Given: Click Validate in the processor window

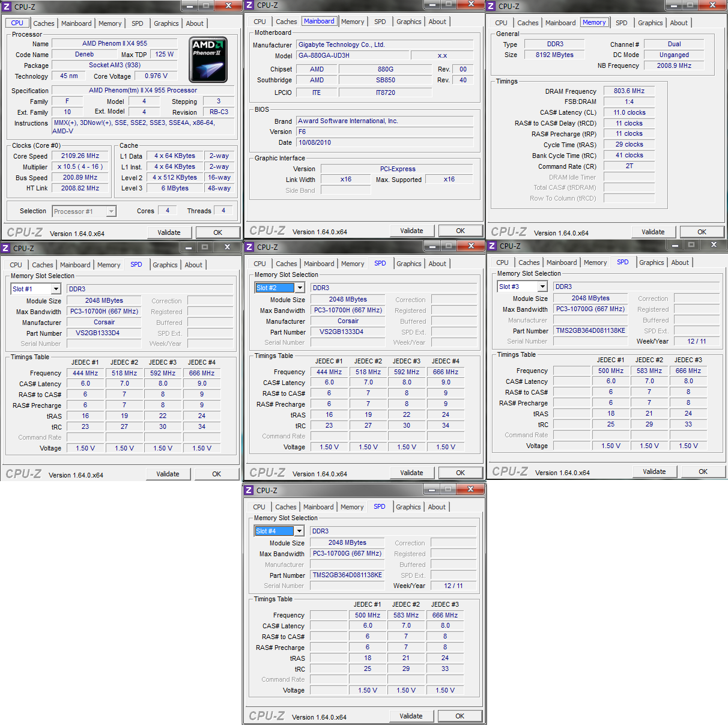Looking at the screenshot, I should tap(169, 232).
